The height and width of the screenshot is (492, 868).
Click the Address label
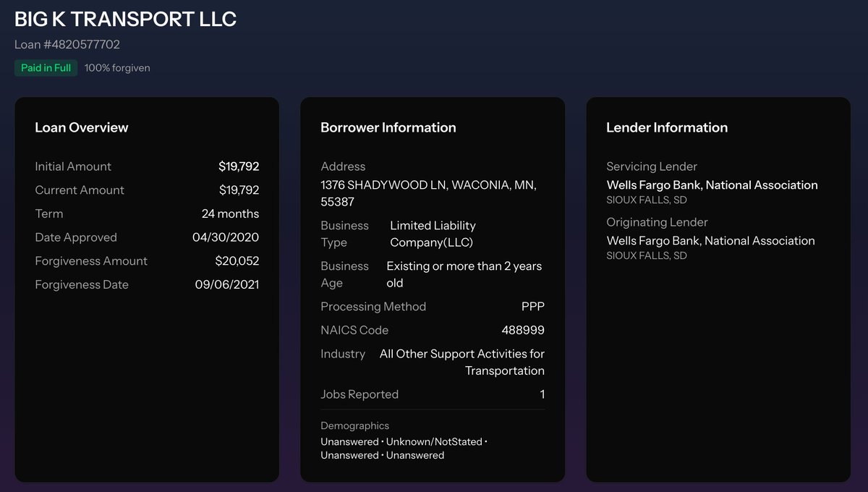click(343, 166)
